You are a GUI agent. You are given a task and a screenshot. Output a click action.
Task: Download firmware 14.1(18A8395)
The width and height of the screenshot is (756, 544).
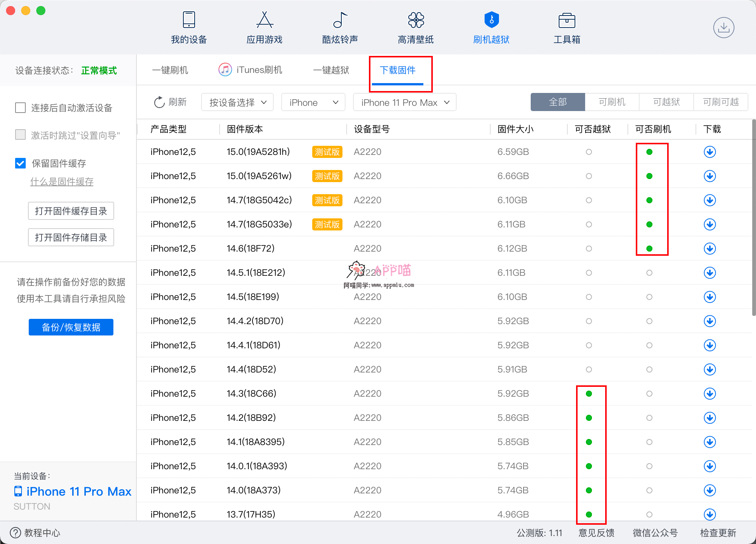click(x=710, y=442)
